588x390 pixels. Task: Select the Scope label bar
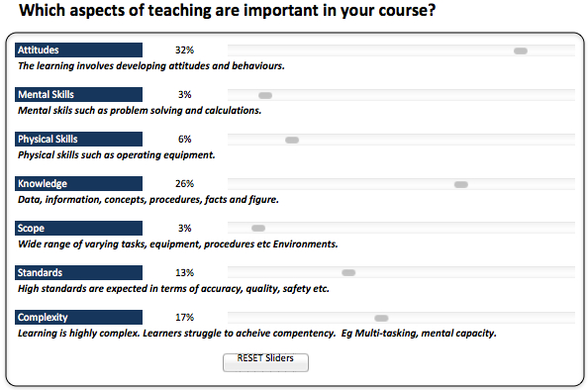pyautogui.click(x=79, y=228)
